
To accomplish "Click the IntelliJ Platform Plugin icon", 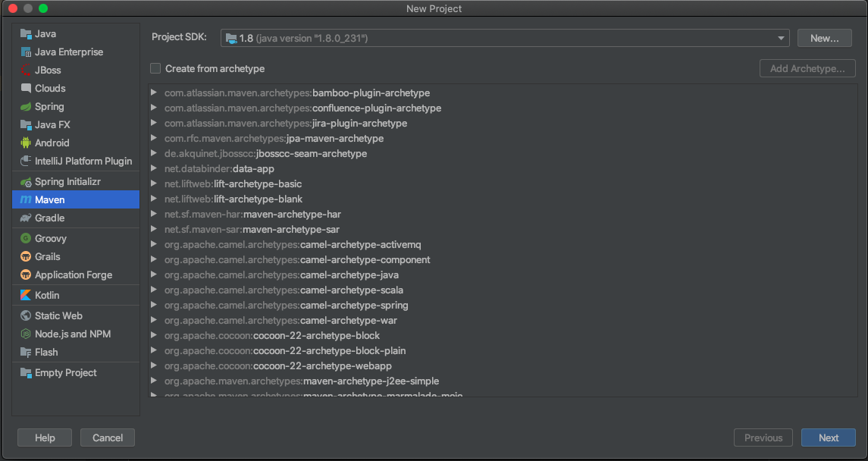I will (26, 161).
